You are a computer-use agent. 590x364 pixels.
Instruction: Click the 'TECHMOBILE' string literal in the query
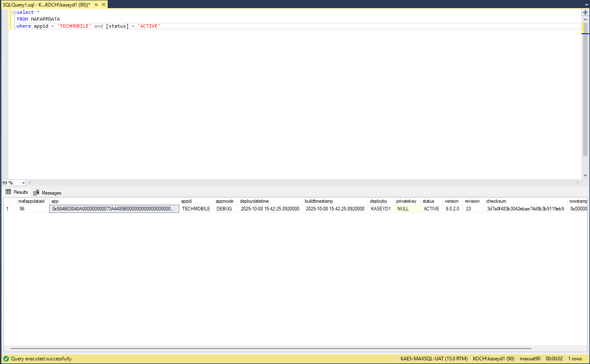[x=74, y=26]
